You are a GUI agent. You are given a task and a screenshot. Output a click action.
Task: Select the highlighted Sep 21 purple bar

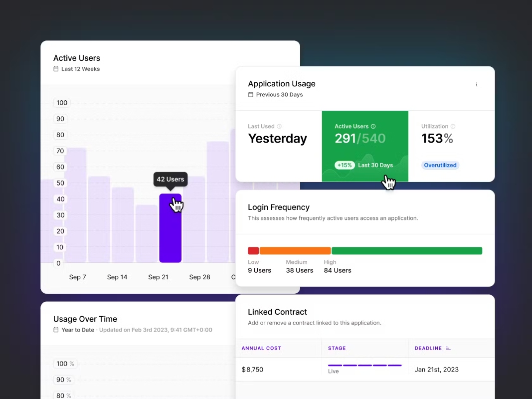(x=171, y=228)
